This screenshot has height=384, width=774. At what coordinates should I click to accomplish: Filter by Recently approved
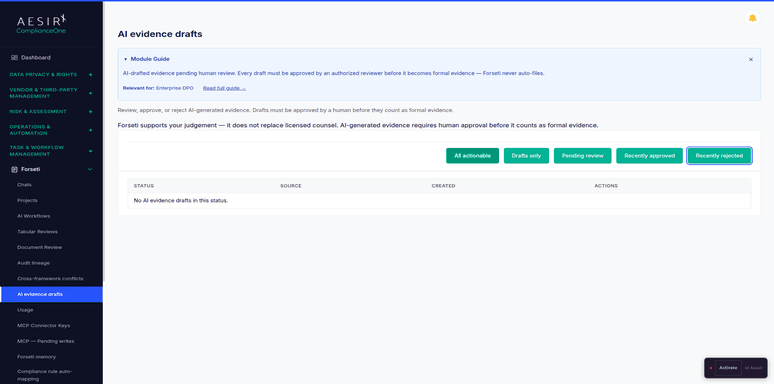pos(649,156)
